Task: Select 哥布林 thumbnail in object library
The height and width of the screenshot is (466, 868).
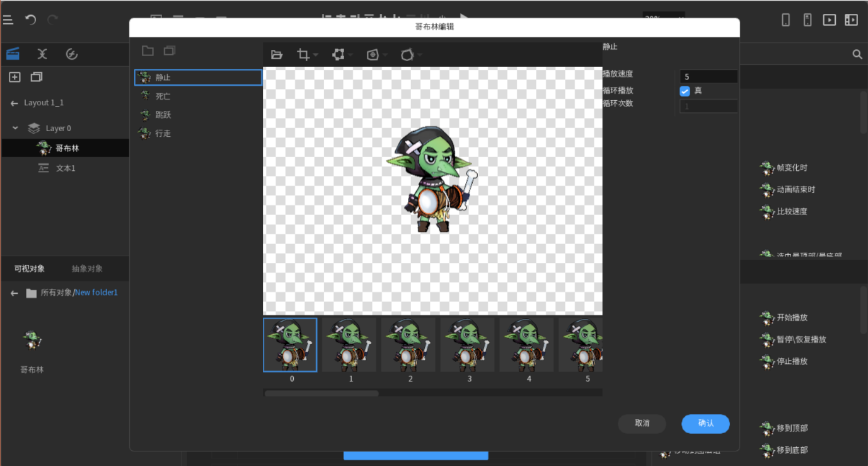Action: 32,341
